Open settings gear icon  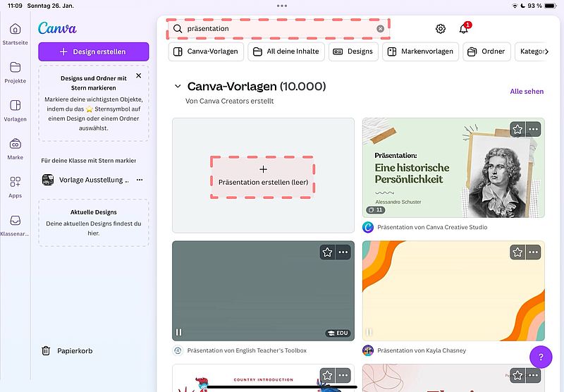coord(441,29)
